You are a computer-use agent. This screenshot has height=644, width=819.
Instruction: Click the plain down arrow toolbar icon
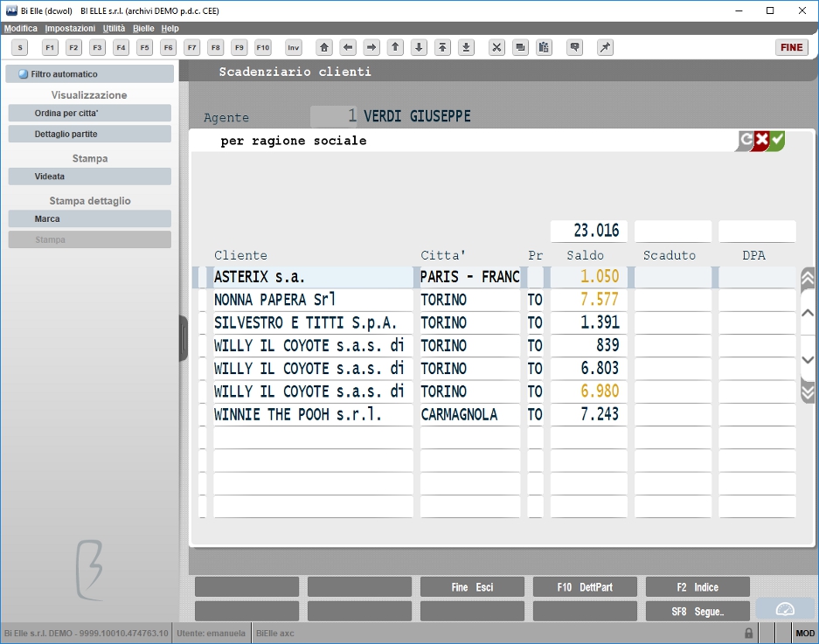[419, 47]
